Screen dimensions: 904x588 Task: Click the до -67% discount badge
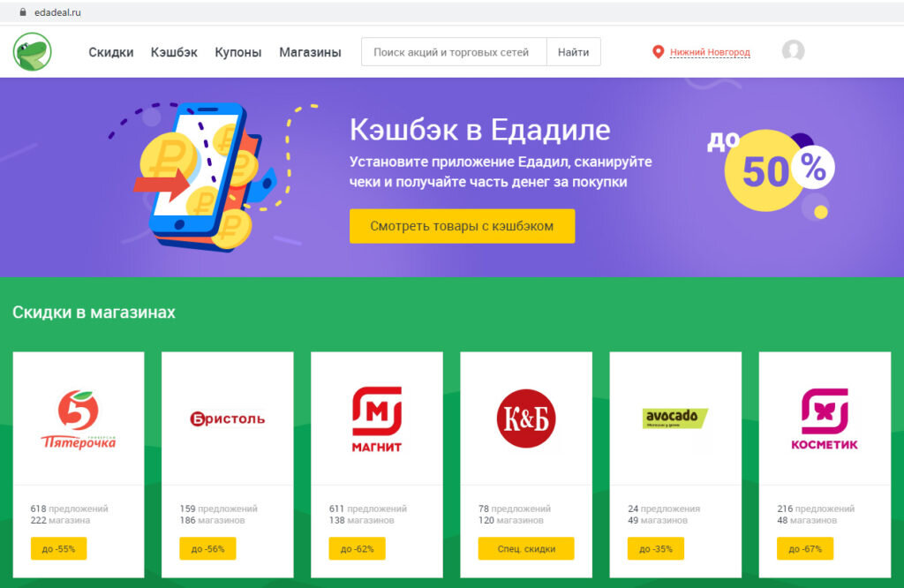805,549
